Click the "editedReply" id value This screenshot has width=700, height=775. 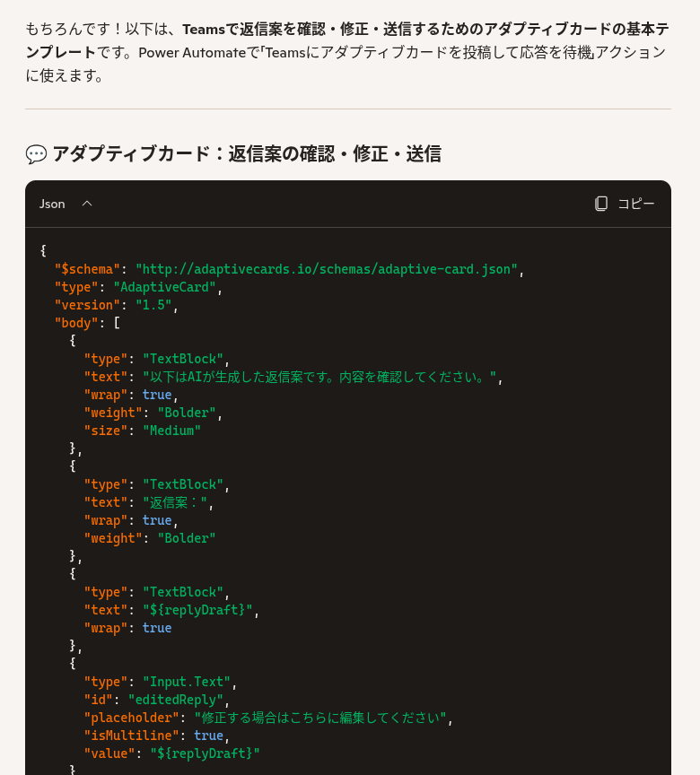pyautogui.click(x=176, y=700)
